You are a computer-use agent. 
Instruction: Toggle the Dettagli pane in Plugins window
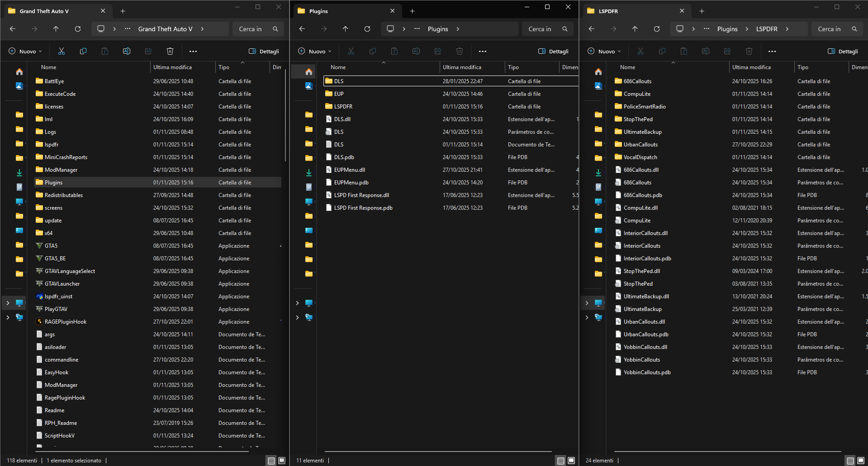pyautogui.click(x=553, y=52)
